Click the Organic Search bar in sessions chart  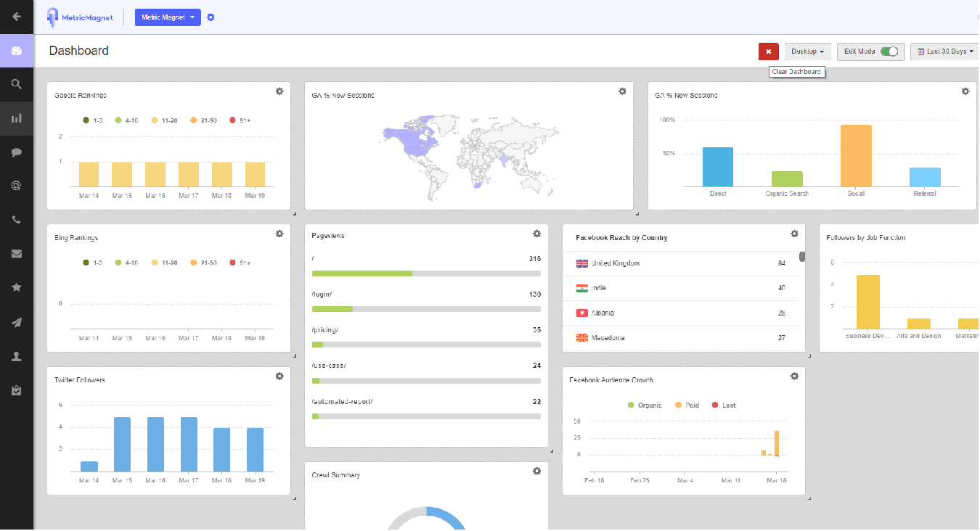[x=787, y=179]
